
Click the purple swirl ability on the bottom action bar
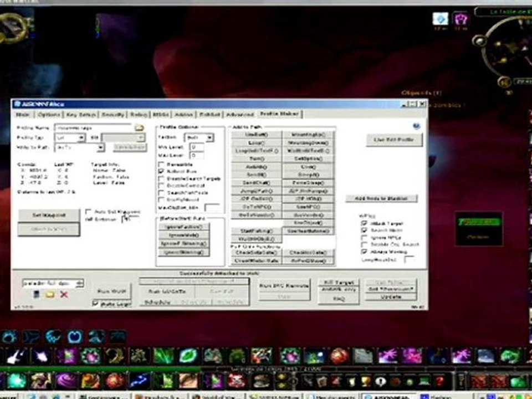pos(66,381)
